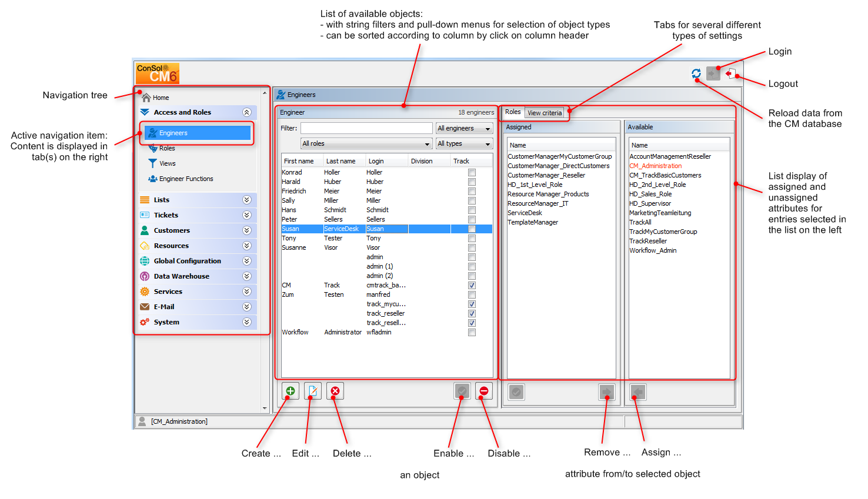The width and height of the screenshot is (868, 499).
Task: Check the Track checkbox for Tony Tester
Action: coord(472,238)
